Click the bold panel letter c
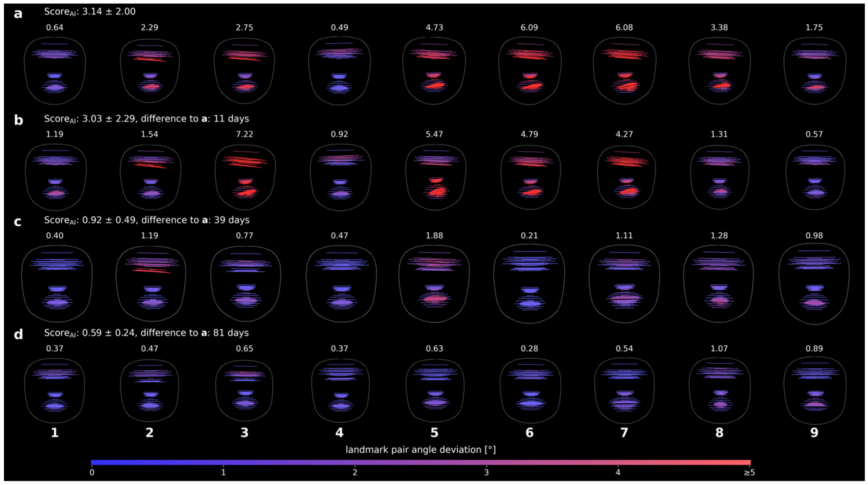 pyautogui.click(x=17, y=222)
